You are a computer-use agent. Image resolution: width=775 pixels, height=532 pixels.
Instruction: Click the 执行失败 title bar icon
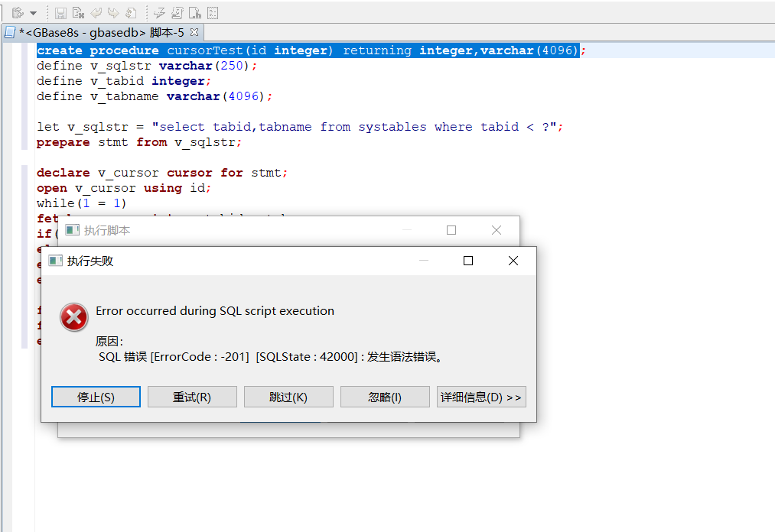click(x=55, y=261)
